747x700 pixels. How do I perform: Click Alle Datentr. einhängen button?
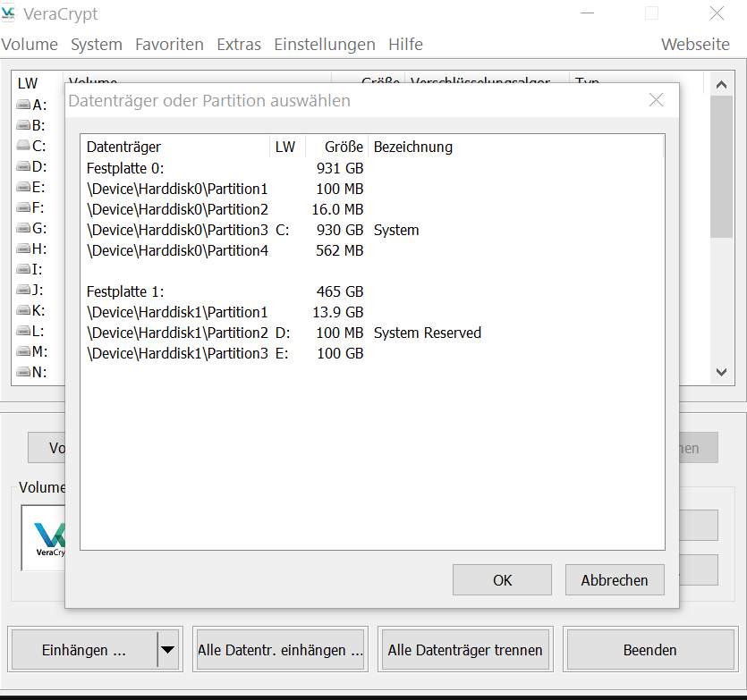[280, 650]
